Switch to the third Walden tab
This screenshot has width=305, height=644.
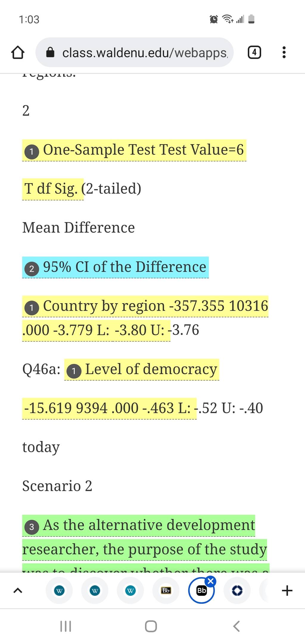[130, 590]
